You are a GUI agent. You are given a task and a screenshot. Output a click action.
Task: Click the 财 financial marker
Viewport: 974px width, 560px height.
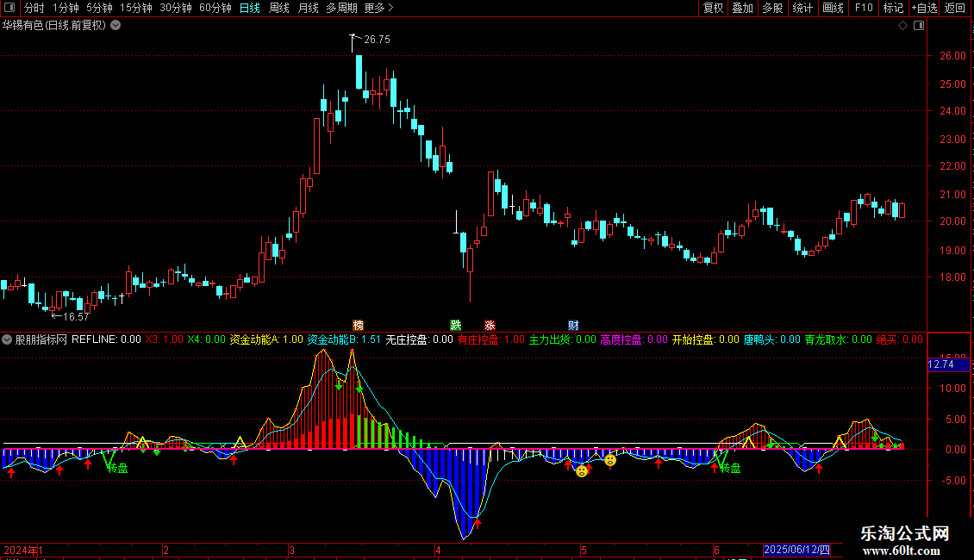point(572,326)
